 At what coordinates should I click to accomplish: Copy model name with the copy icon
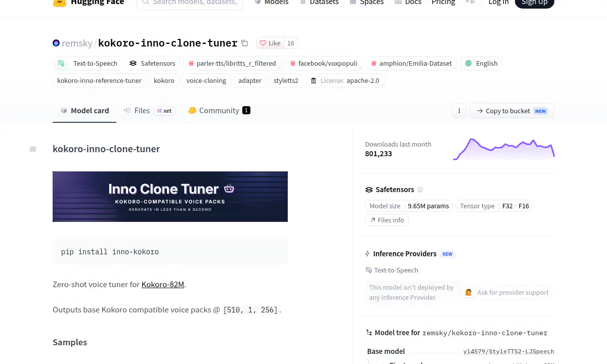tap(244, 43)
